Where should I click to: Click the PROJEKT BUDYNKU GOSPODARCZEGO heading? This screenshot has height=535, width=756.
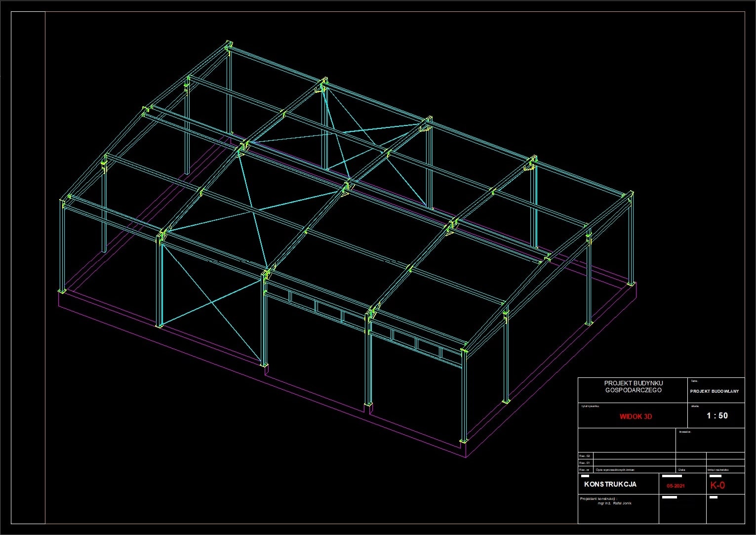coord(634,386)
